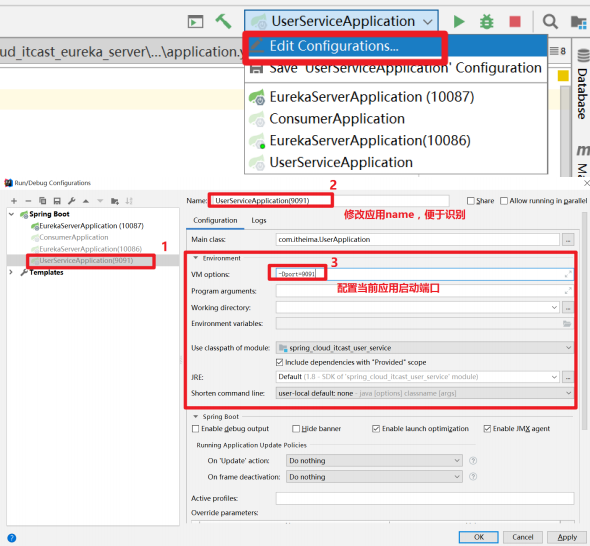Collapse the Environment section

pos(196,258)
